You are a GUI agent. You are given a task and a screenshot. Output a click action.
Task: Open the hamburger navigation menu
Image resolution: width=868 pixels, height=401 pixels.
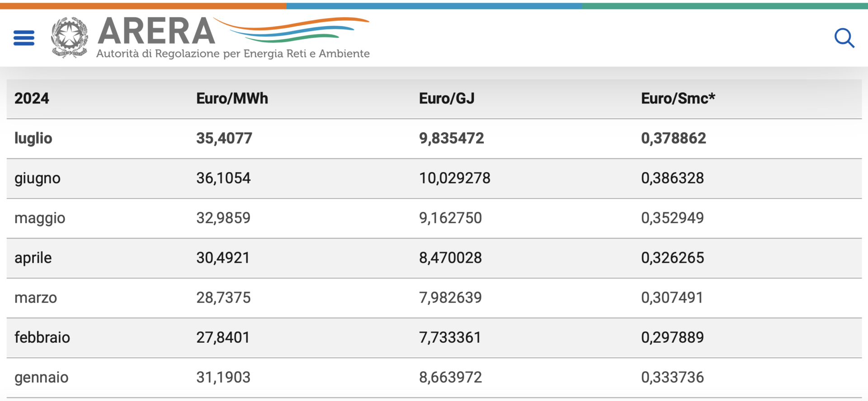[24, 38]
